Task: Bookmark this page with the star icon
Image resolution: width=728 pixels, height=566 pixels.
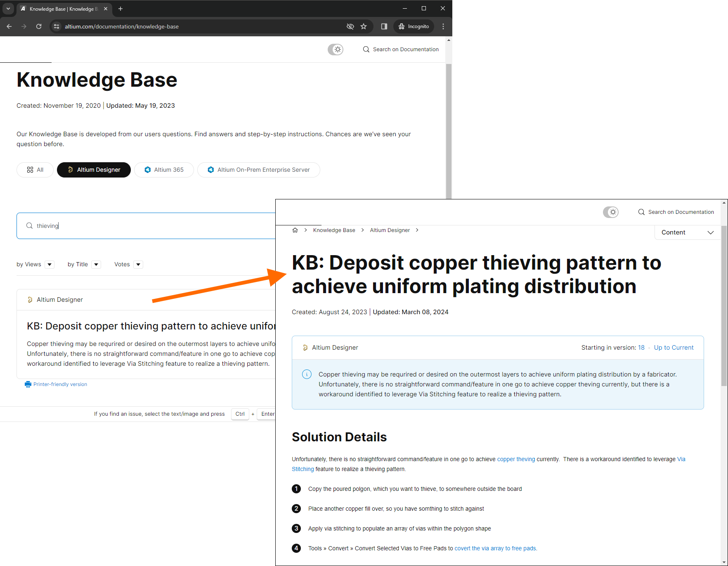Action: coord(364,26)
